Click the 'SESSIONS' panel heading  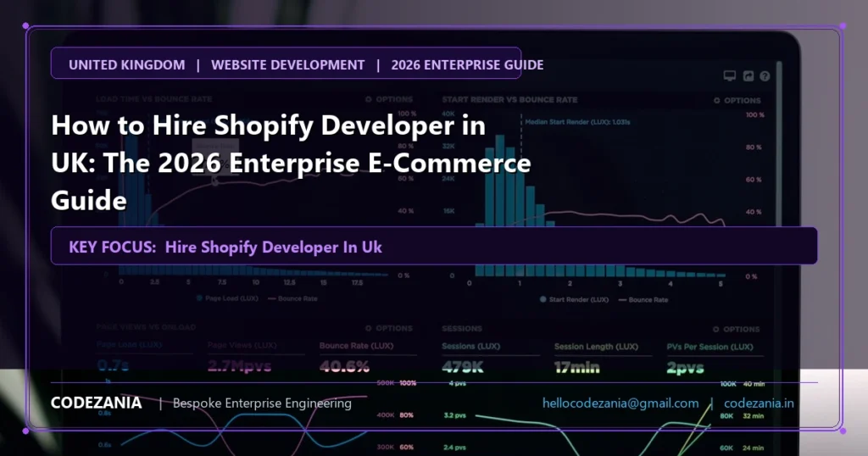point(462,329)
